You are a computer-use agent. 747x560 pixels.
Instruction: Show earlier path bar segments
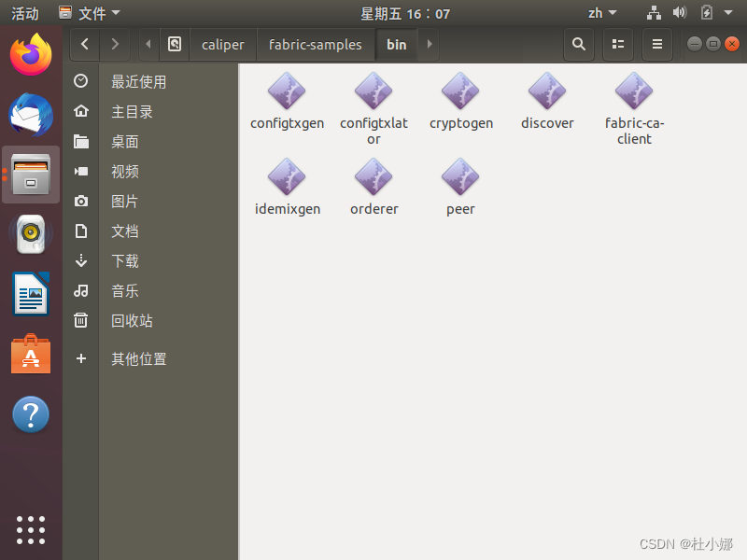[x=148, y=44]
